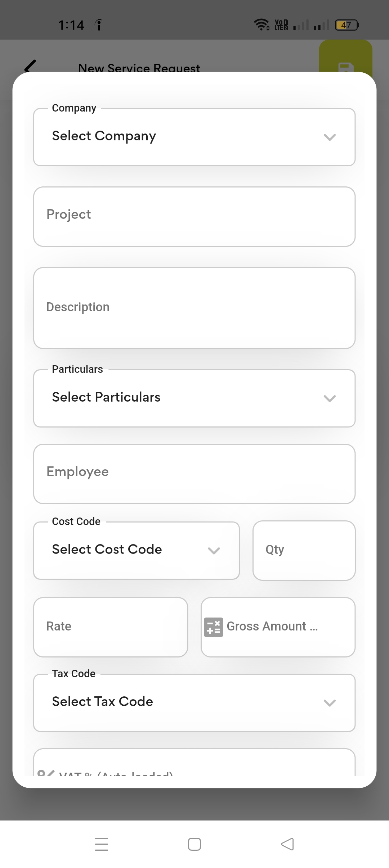389x868 pixels.
Task: Open the Select Cost Code dropdown
Action: tap(136, 550)
